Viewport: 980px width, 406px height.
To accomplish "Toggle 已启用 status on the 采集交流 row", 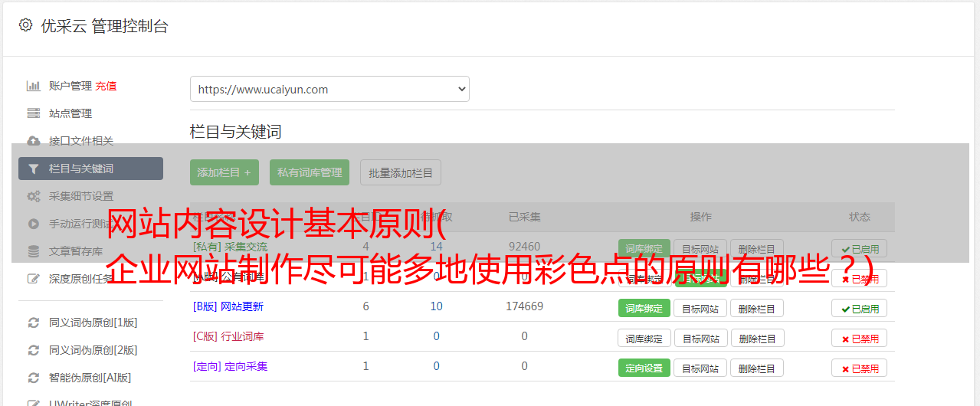I will click(x=860, y=248).
